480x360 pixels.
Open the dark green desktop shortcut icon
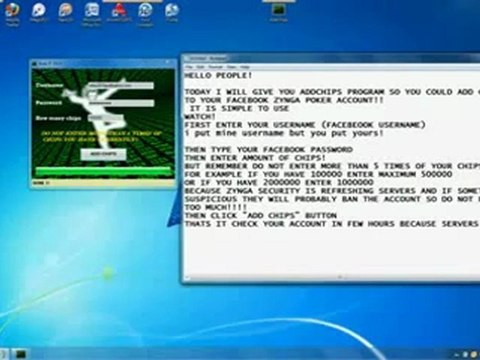point(279,11)
